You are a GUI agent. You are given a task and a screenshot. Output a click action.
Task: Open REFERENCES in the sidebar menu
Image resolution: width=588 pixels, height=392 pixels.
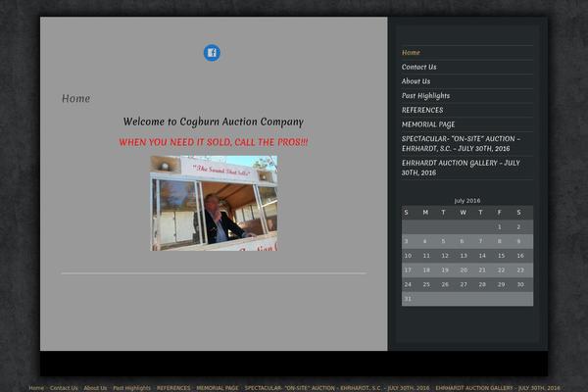(422, 110)
